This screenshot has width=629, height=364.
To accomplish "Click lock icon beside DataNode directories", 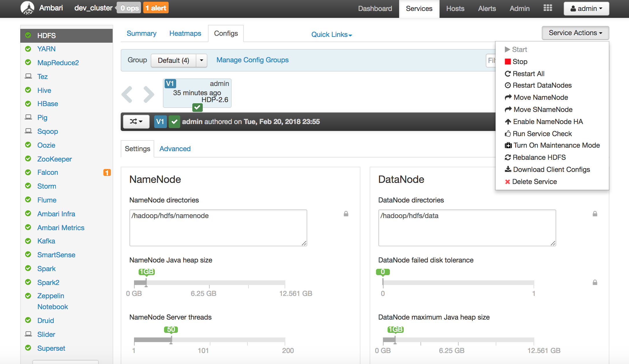I will coord(595,214).
